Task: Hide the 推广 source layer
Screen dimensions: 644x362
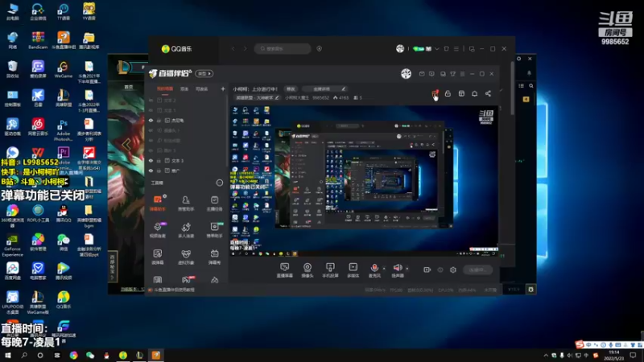Action: coord(151,171)
